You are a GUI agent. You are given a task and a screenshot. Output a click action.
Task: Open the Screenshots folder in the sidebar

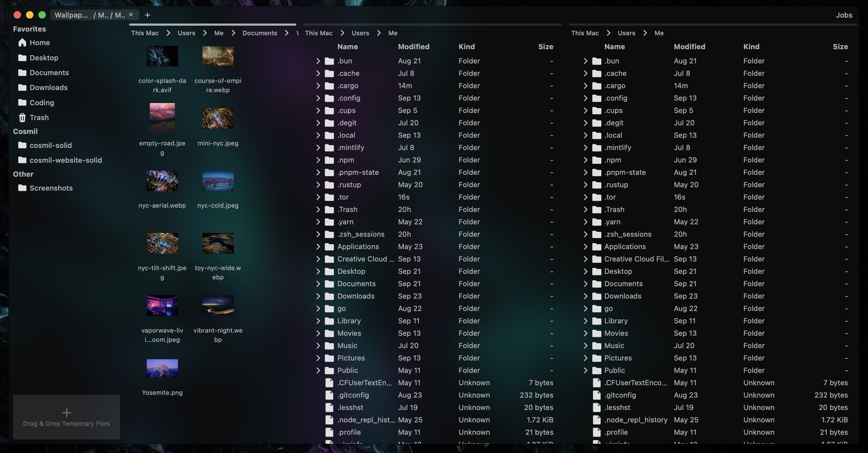coord(51,188)
